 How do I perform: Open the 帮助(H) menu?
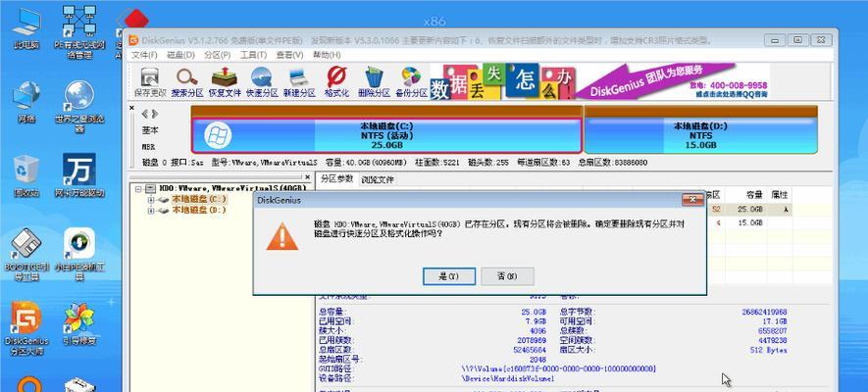[x=327, y=55]
